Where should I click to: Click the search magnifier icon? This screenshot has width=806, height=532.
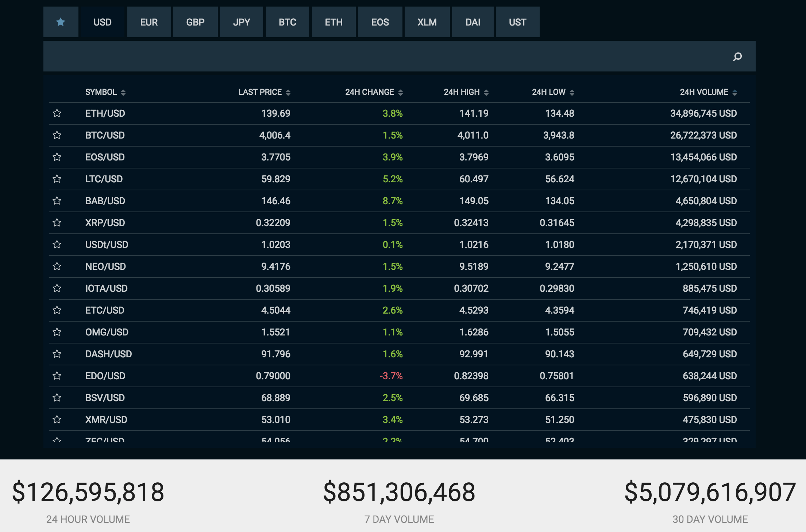click(737, 57)
